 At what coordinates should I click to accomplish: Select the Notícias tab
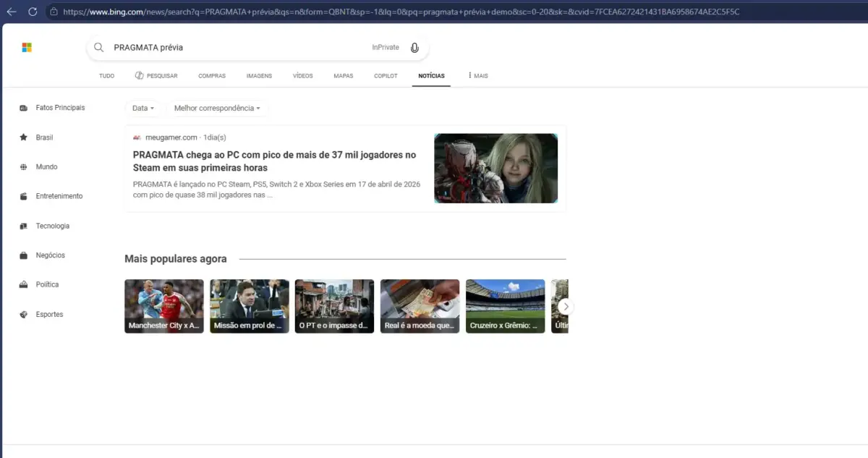431,76
